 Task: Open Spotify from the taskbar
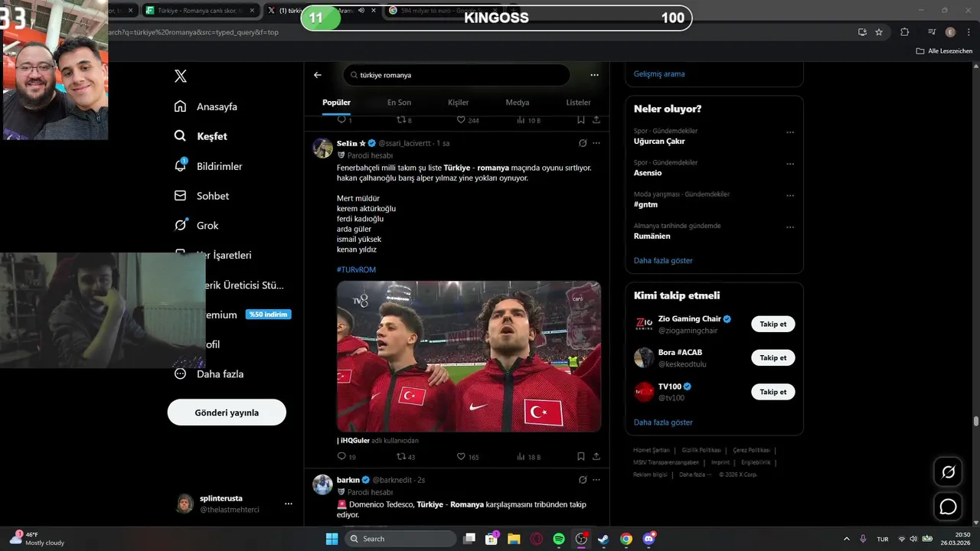click(559, 539)
